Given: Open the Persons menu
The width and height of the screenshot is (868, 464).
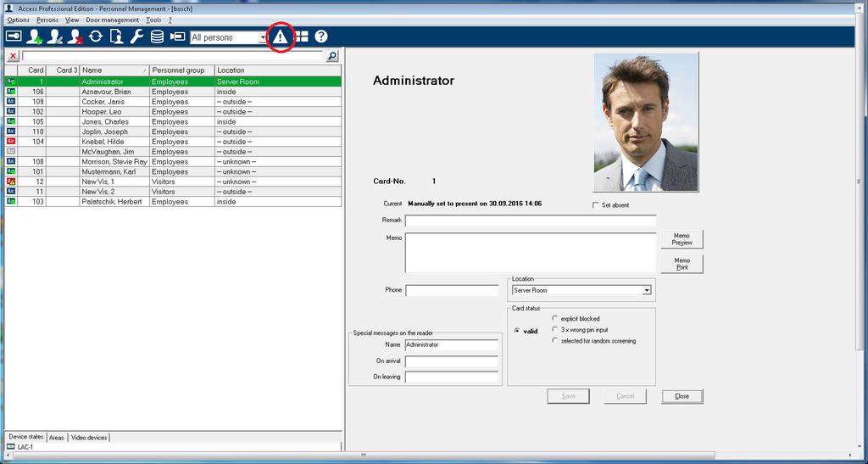Looking at the screenshot, I should [x=47, y=20].
